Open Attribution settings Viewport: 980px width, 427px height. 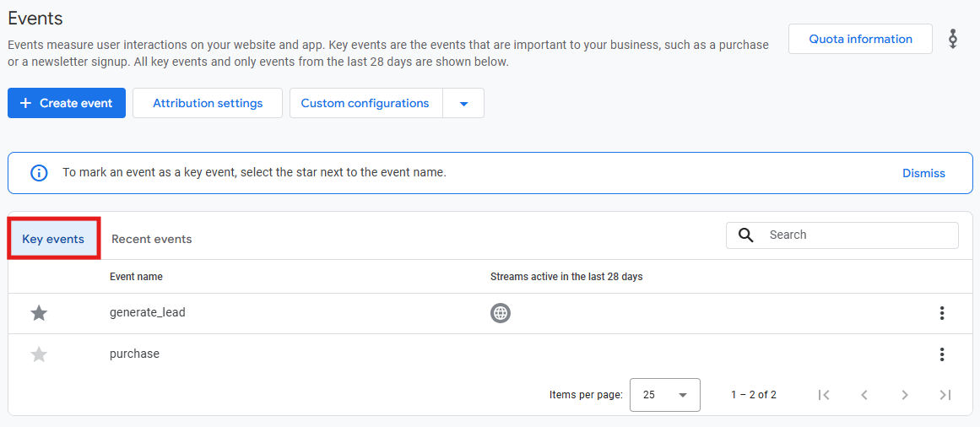pyautogui.click(x=208, y=103)
